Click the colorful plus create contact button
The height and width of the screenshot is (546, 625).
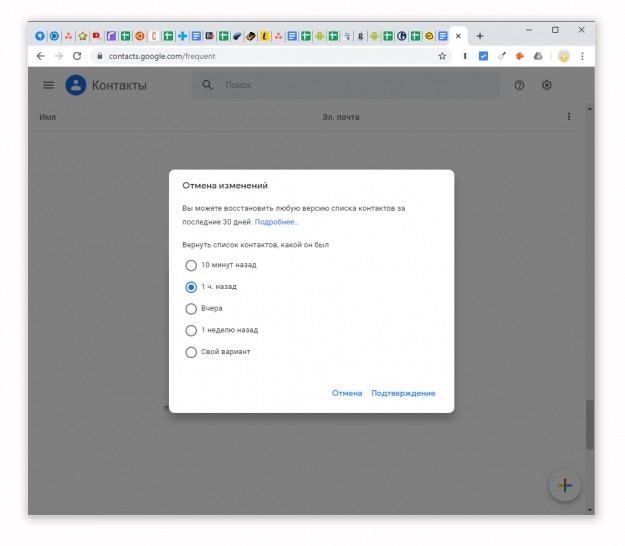coord(564,485)
